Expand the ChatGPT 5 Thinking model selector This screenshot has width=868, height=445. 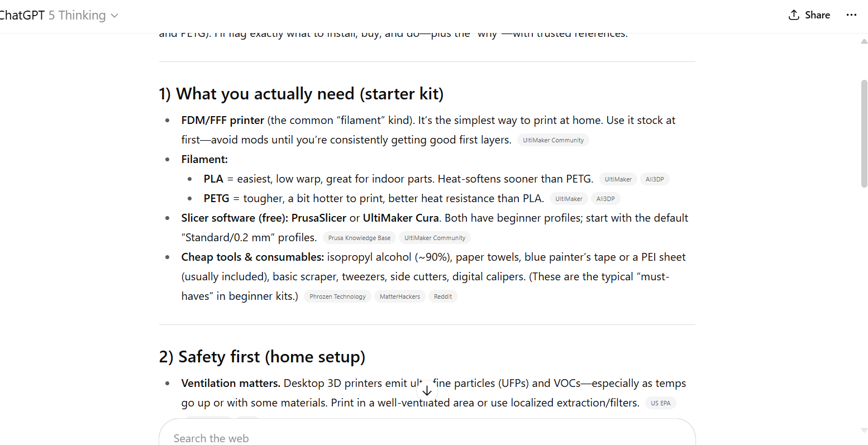[x=59, y=15]
